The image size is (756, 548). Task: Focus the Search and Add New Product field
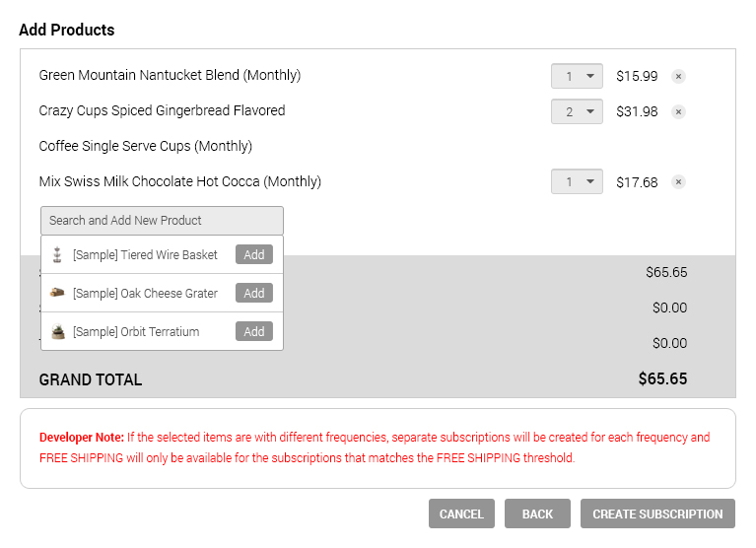[162, 221]
